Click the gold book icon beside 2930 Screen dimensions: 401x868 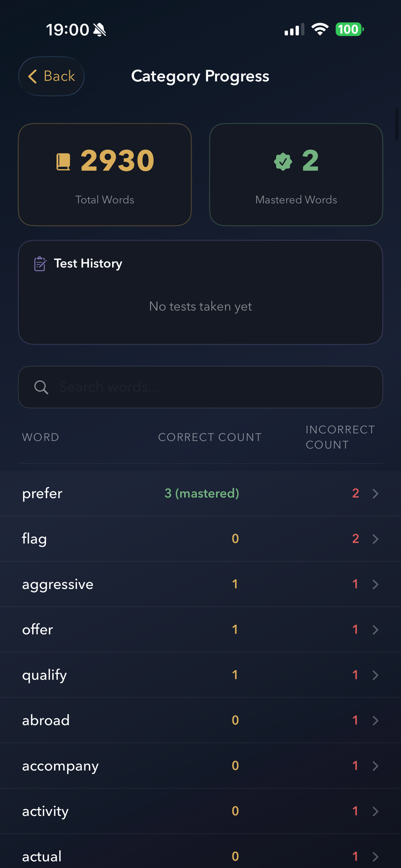(63, 162)
